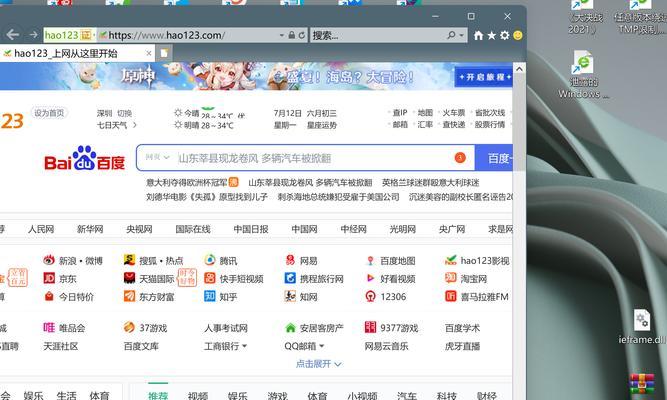Switch to the 游戏 content tab
Image resolution: width=667 pixels, height=400 pixels.
[278, 395]
